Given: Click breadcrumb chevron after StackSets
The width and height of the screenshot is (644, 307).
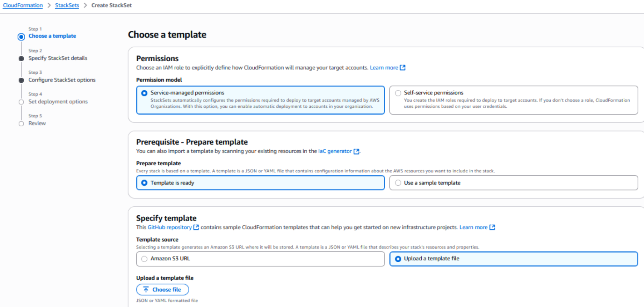Looking at the screenshot, I should pyautogui.click(x=85, y=5).
